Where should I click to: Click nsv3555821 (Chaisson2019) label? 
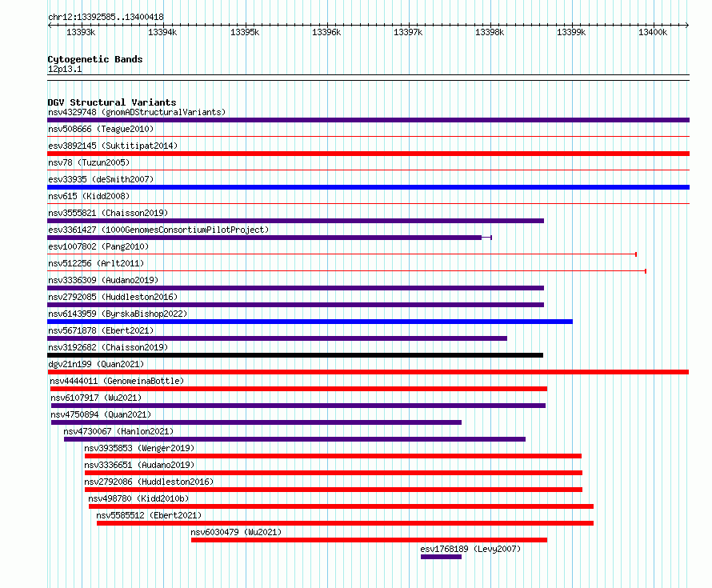(108, 213)
